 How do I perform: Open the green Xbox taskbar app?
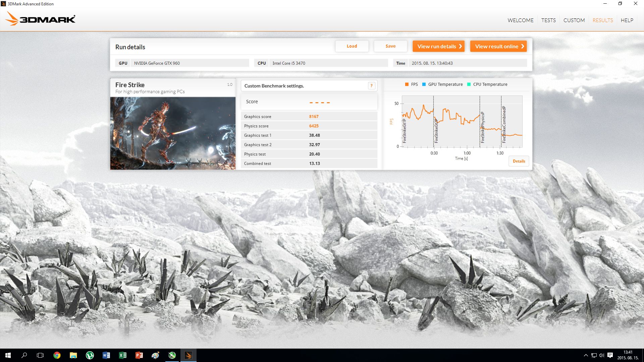[172, 355]
